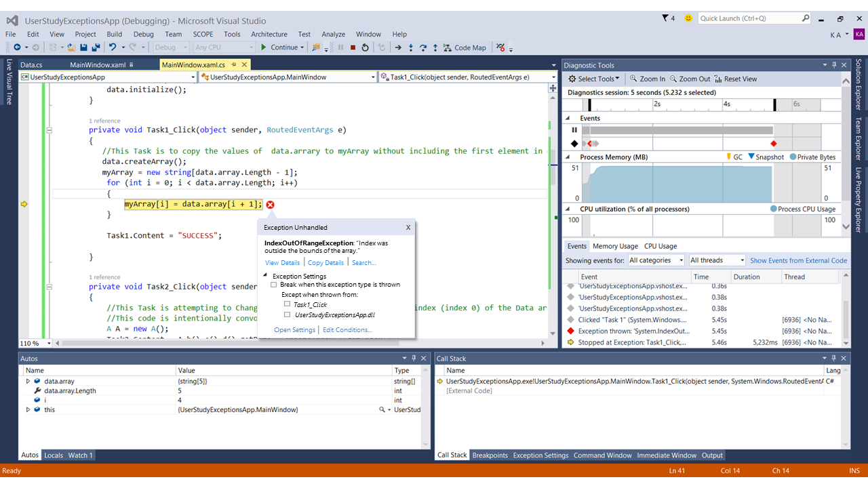Click Zoom In in Diagnostic Tools
The width and height of the screenshot is (868, 488).
click(x=648, y=79)
